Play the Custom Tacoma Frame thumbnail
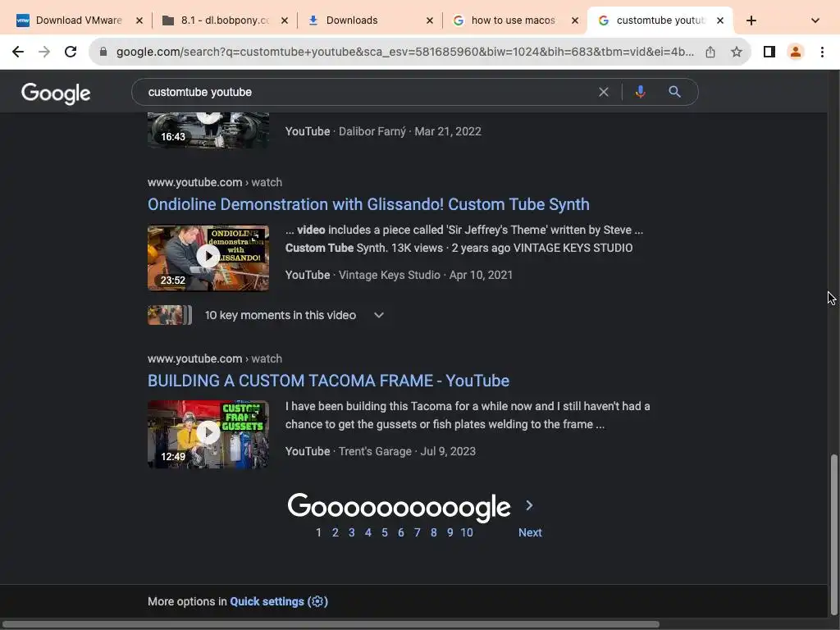Image resolution: width=840 pixels, height=630 pixels. [x=208, y=434]
